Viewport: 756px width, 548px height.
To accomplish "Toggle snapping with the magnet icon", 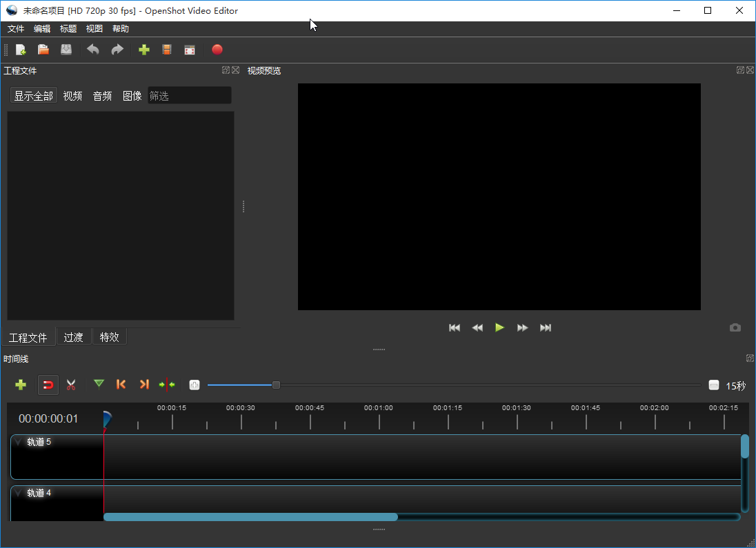I will pyautogui.click(x=48, y=385).
